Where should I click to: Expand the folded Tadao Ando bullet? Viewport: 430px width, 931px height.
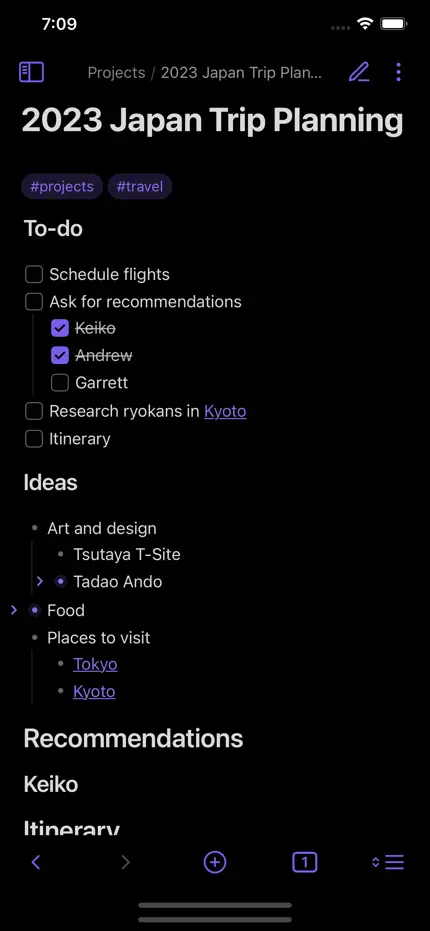point(40,581)
